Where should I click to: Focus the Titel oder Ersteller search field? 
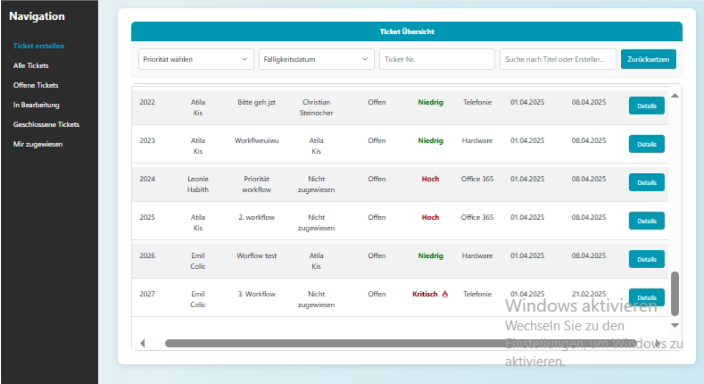pyautogui.click(x=558, y=59)
